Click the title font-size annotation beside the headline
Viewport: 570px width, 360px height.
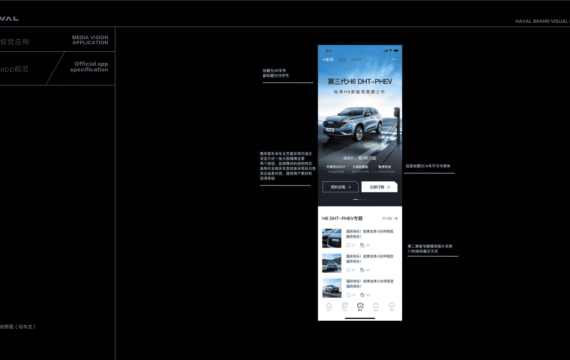[x=276, y=73]
